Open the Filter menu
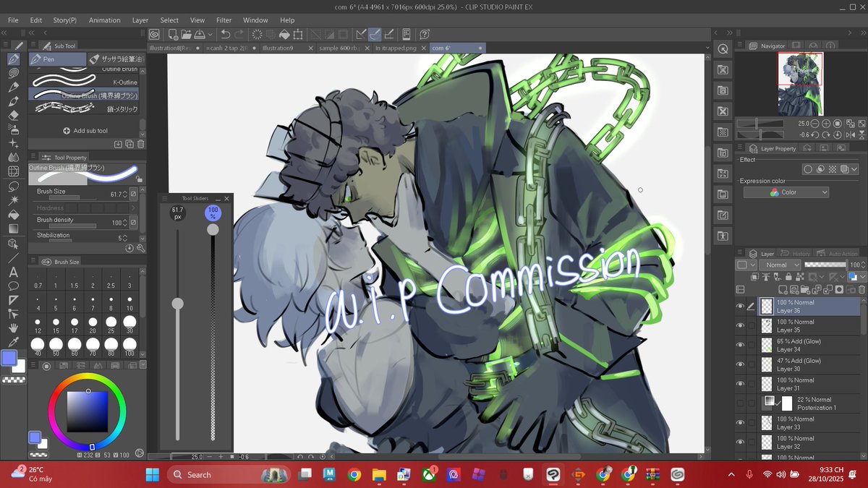Screen dimensions: 868x488 (224, 20)
